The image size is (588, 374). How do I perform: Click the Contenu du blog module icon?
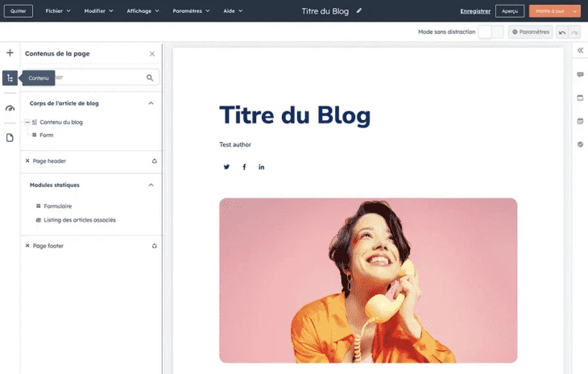[x=35, y=122]
